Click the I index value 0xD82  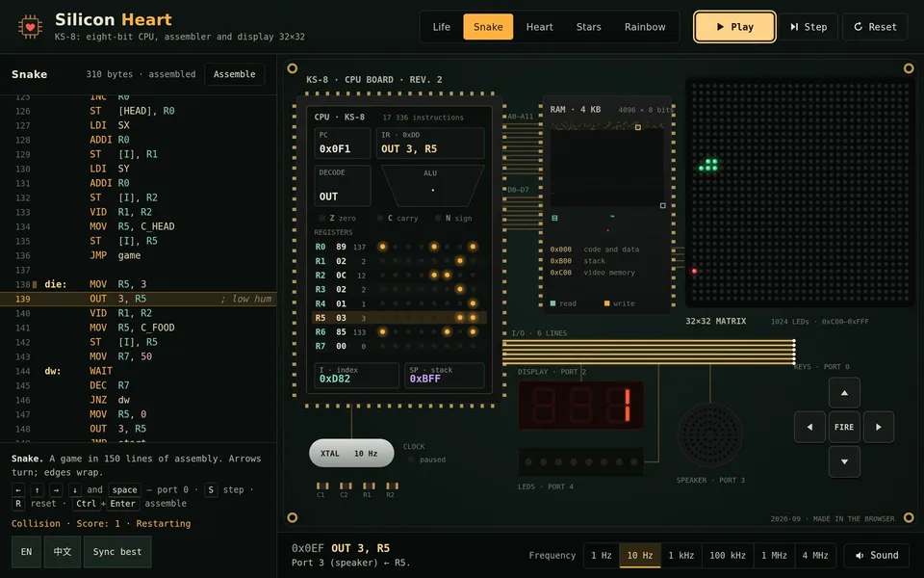[335, 379]
